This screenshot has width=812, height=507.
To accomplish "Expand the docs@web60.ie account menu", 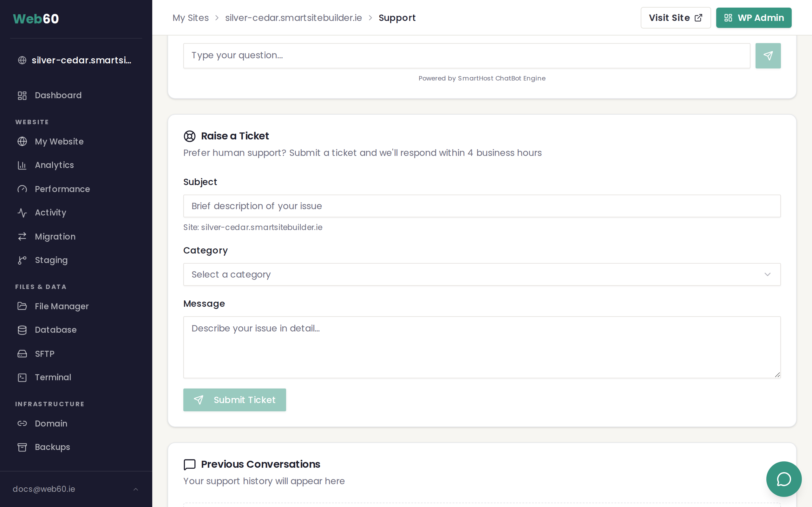I will coord(76,489).
